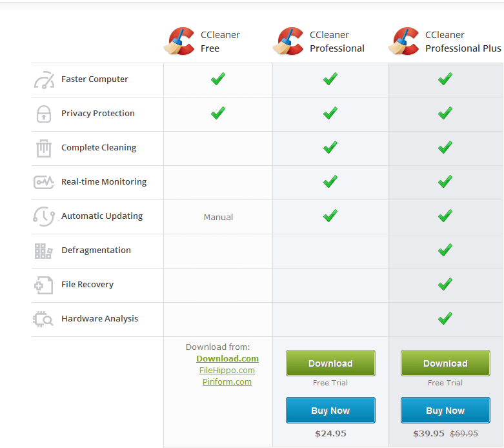This screenshot has width=504, height=448.
Task: Click the Hardware Analysis chip icon
Action: tap(43, 319)
